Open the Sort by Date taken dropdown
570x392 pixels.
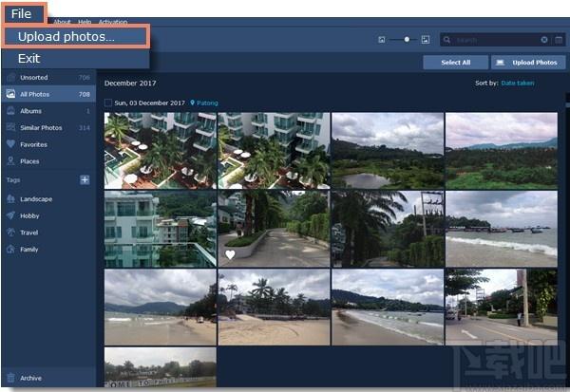(x=518, y=83)
